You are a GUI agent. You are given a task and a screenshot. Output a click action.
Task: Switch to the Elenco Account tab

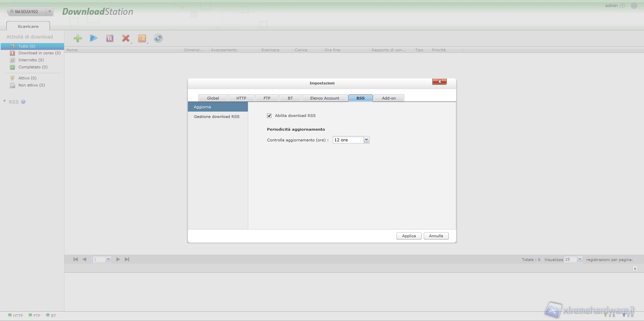[324, 98]
